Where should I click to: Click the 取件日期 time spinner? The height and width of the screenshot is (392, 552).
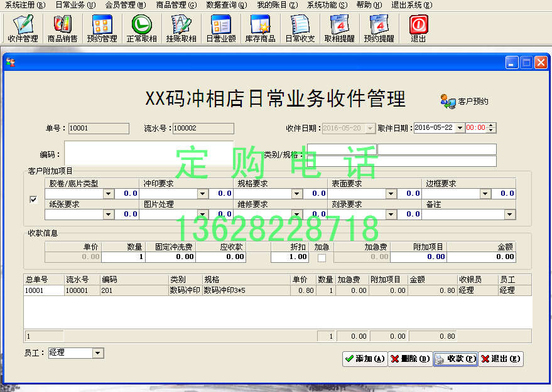pyautogui.click(x=492, y=128)
